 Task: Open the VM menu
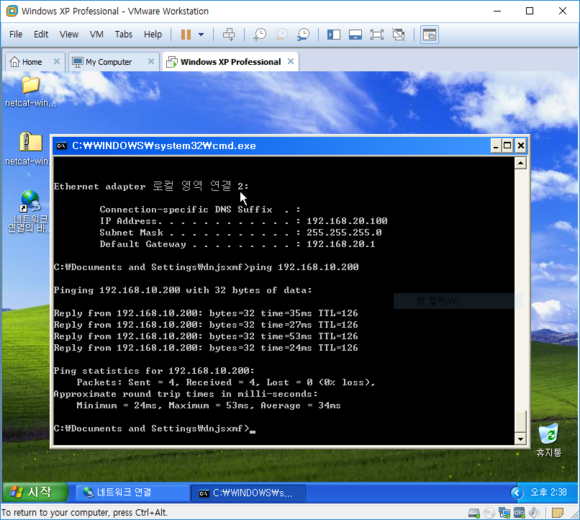(97, 34)
